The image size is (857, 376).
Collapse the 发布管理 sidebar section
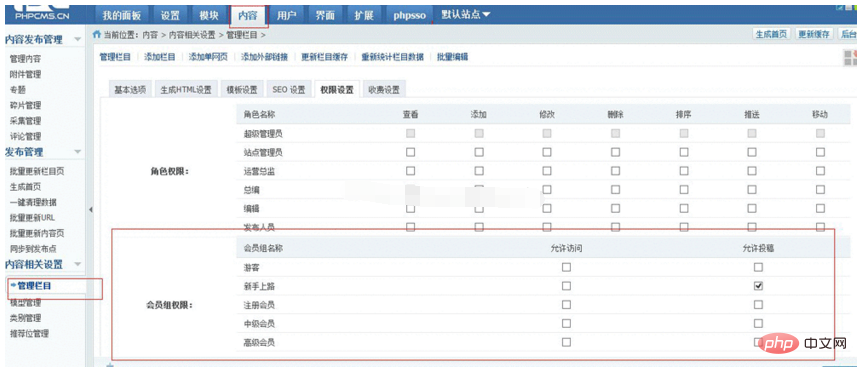tap(77, 151)
